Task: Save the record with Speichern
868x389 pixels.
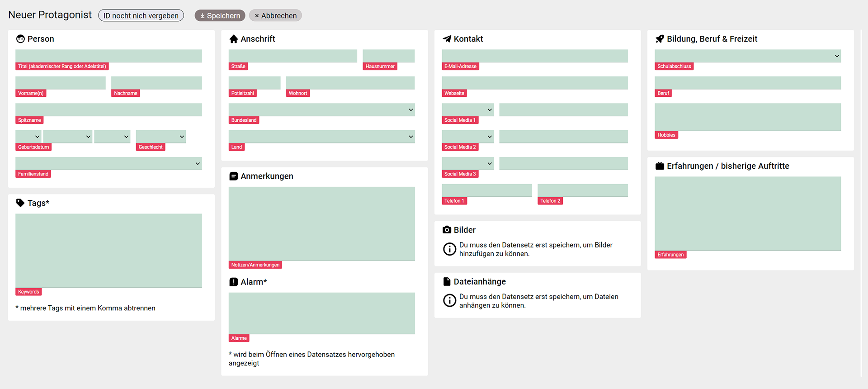Action: pos(220,15)
